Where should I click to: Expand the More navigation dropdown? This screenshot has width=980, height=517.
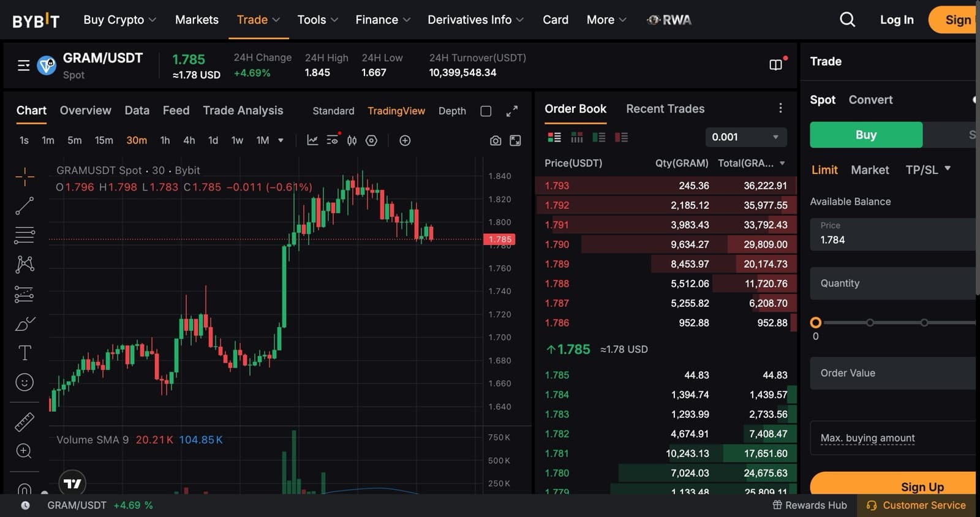tap(606, 20)
